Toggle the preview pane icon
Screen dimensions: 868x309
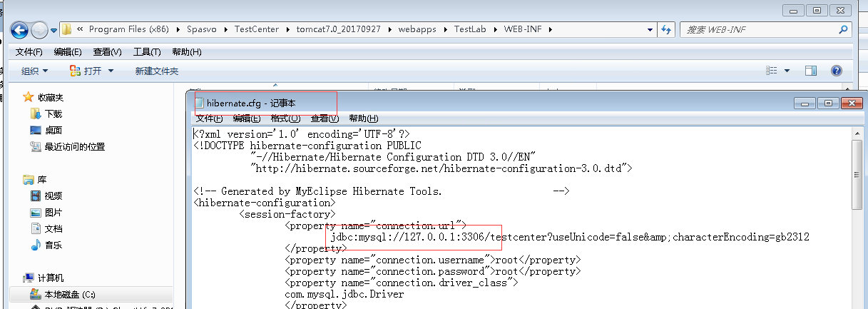(810, 71)
